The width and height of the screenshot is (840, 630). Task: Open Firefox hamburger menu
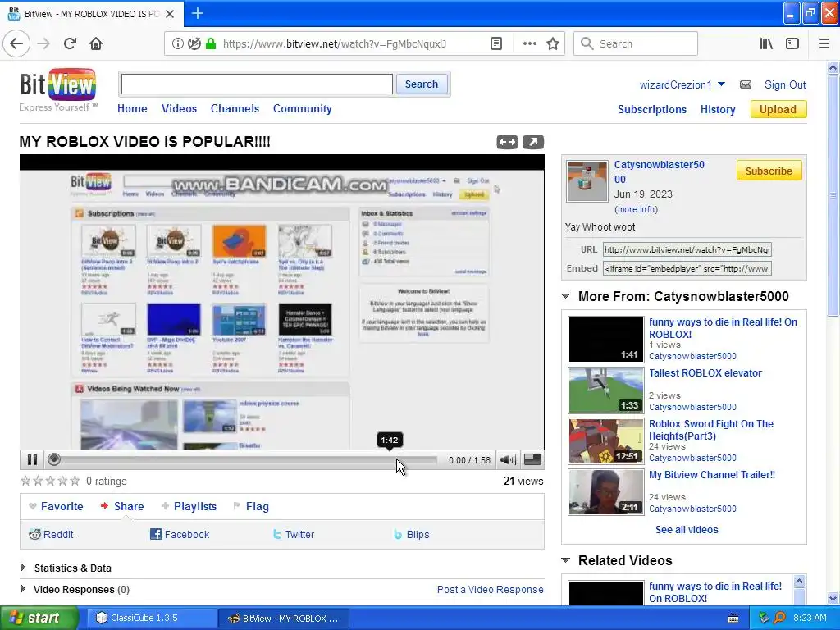point(824,43)
